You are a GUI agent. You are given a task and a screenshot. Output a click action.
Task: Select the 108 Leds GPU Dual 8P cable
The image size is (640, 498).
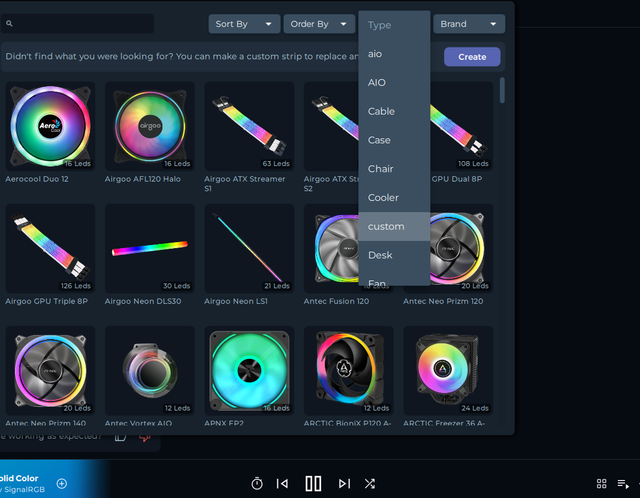461,126
